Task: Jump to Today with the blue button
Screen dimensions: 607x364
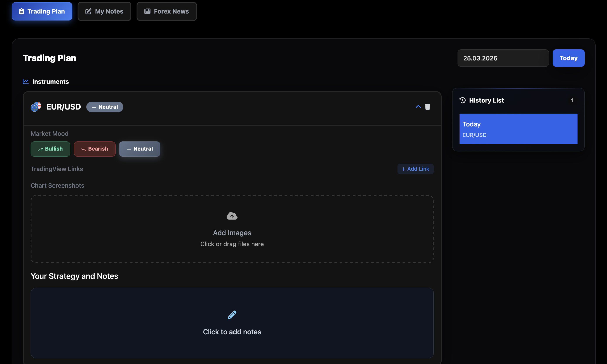Action: (569, 58)
